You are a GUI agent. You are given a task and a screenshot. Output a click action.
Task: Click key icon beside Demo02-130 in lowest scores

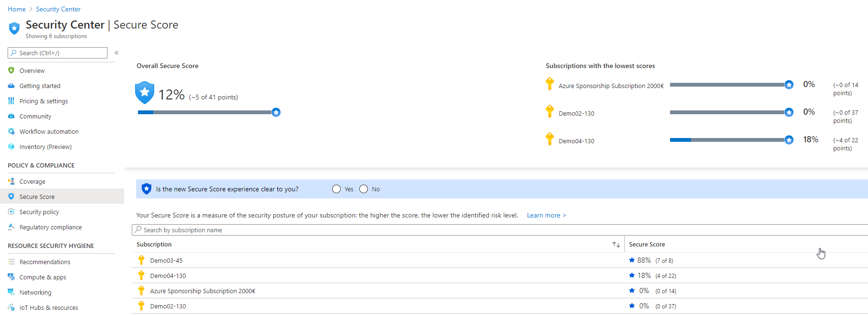[550, 111]
